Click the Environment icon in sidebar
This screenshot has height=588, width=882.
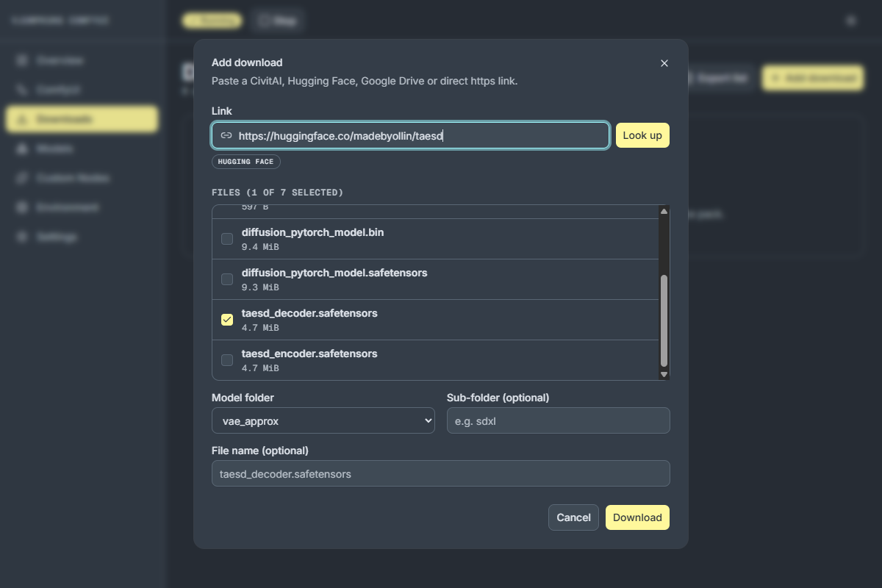22,207
